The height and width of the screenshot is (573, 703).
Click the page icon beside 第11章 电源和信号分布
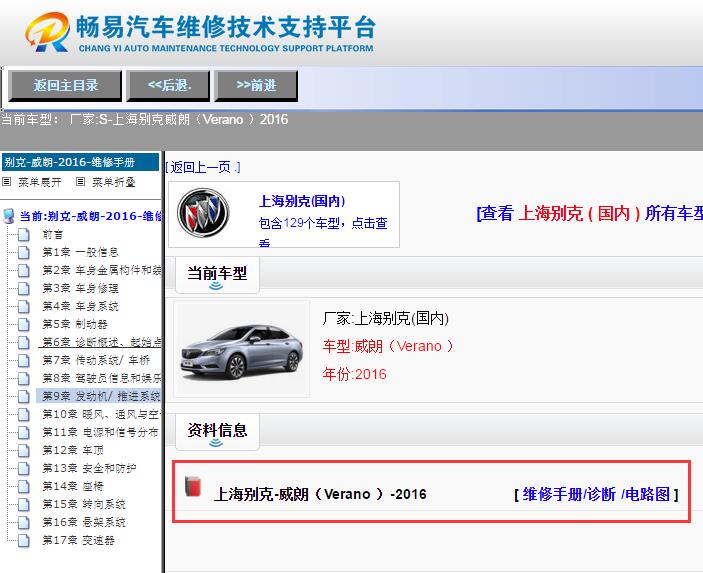24,432
